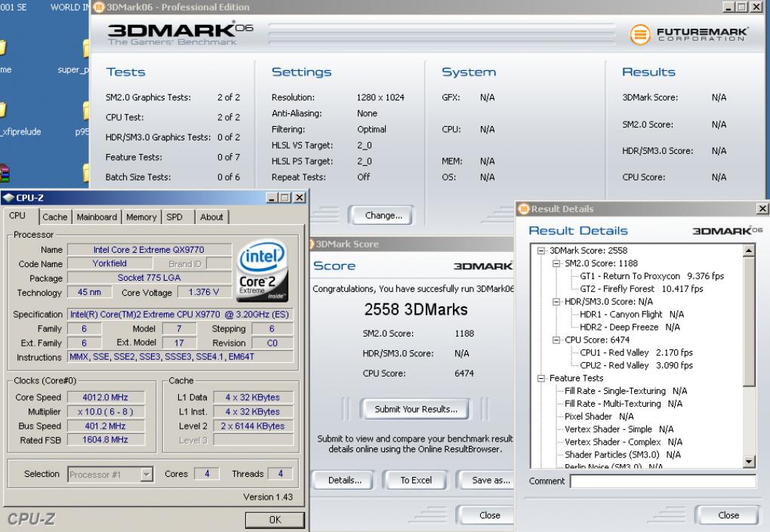Click the Name field Intel Core 2 Extreme QX9770
The height and width of the screenshot is (532, 770).
149,250
